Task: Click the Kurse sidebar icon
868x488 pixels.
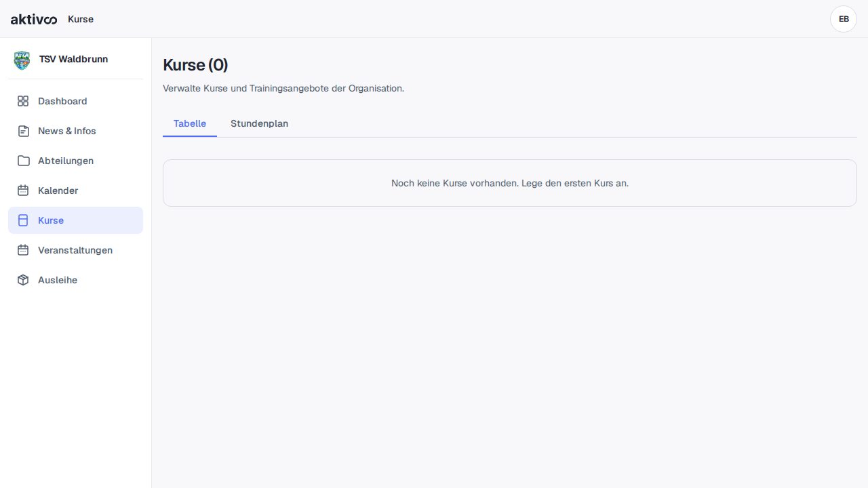Action: [23, 220]
